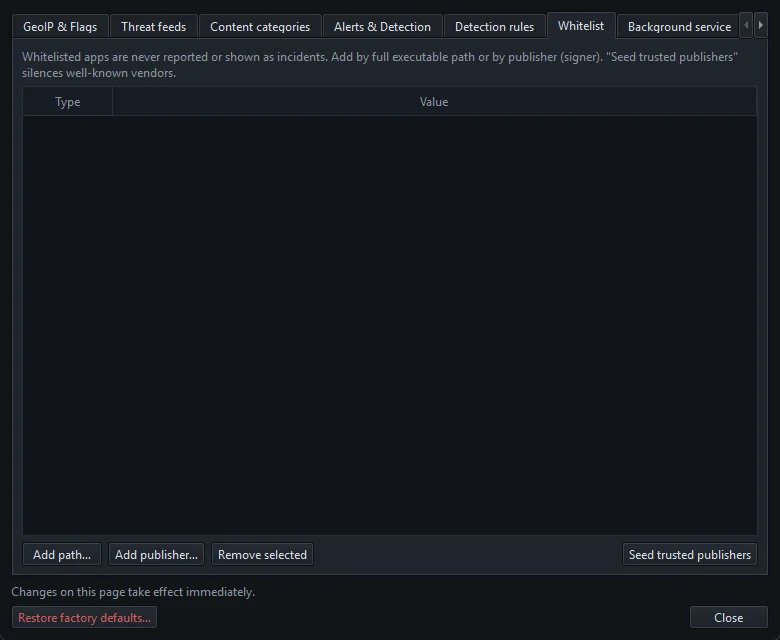Click the right tab scroll arrow
The image size is (780, 640).
click(x=760, y=25)
